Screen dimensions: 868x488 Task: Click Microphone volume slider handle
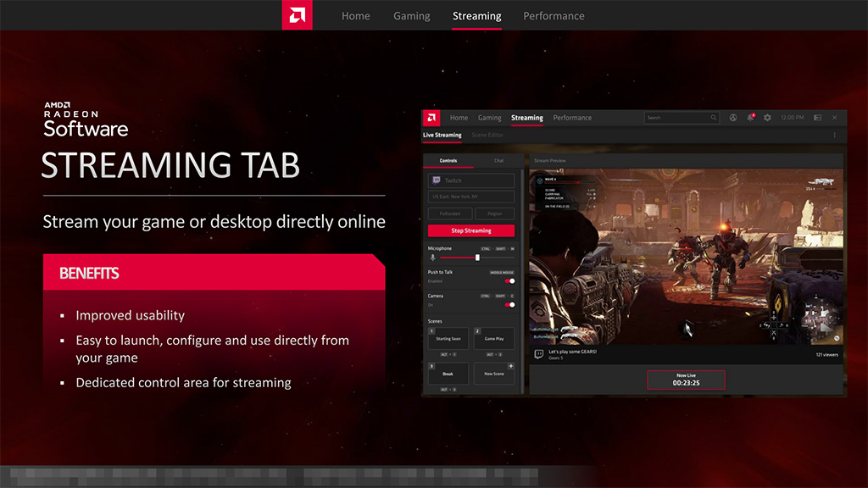[x=477, y=258]
